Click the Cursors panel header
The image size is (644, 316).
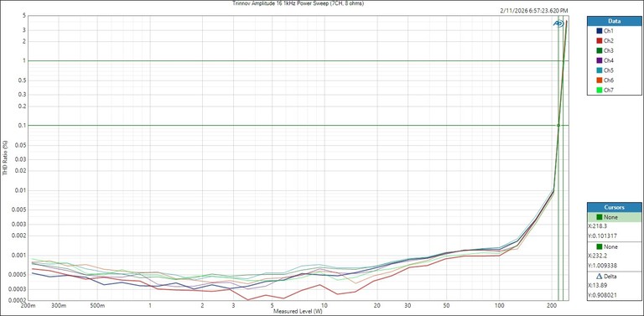[x=614, y=207]
